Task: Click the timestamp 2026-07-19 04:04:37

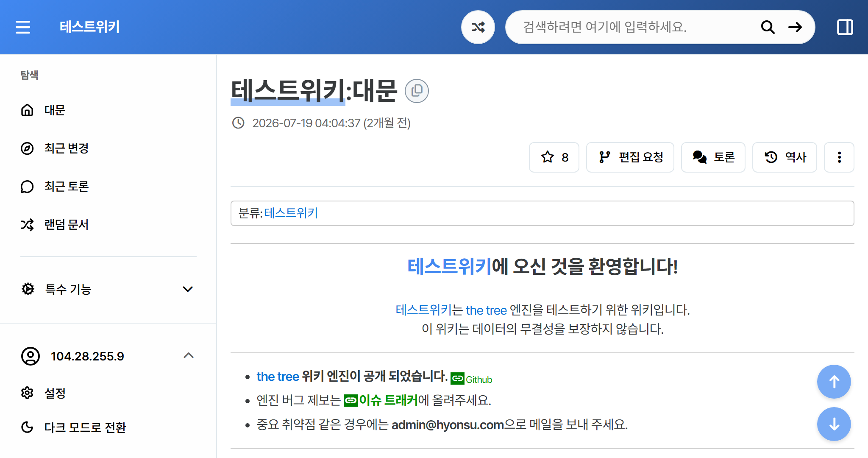Action: tap(306, 123)
